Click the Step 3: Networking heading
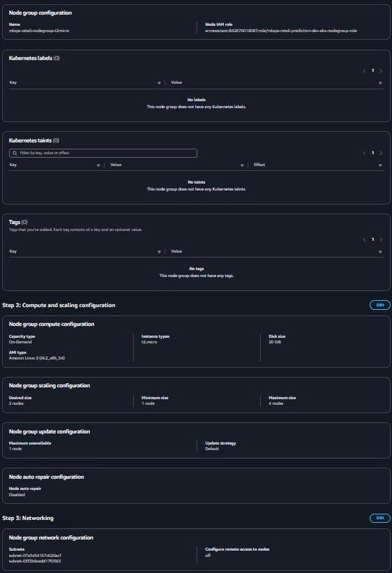This screenshot has width=392, height=573. (28, 518)
